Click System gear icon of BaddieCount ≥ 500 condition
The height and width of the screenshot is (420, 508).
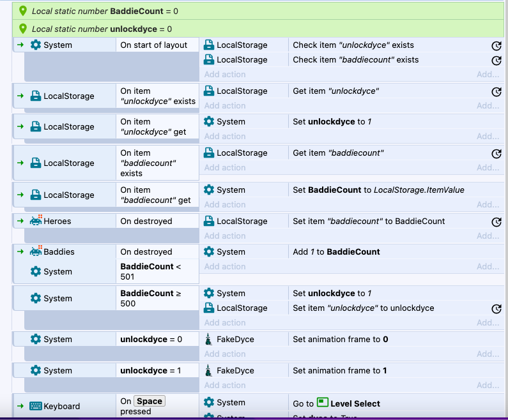pos(36,298)
